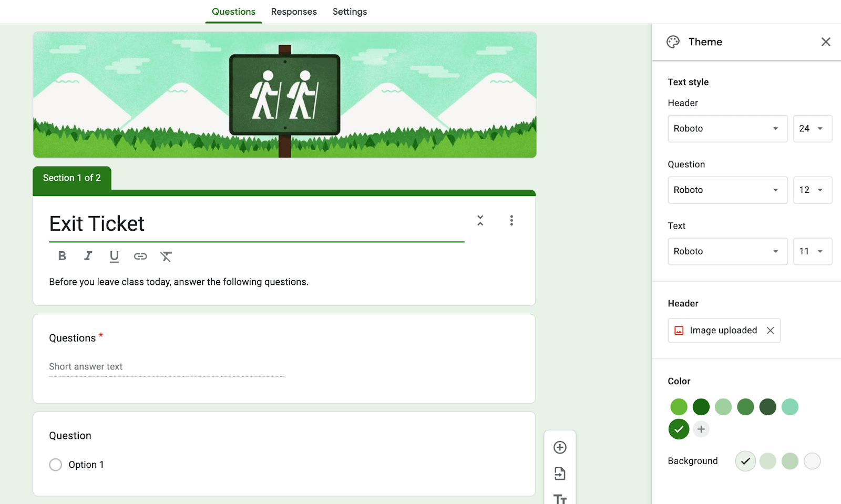Screen dimensions: 841x504
Task: Add a custom color with plus button
Action: tap(701, 429)
